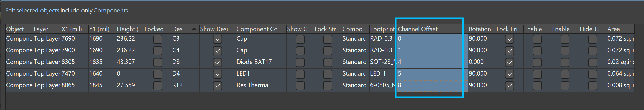The height and width of the screenshot is (110, 644).
Task: Toggle Locked checkbox for C3 row
Action: point(158,39)
